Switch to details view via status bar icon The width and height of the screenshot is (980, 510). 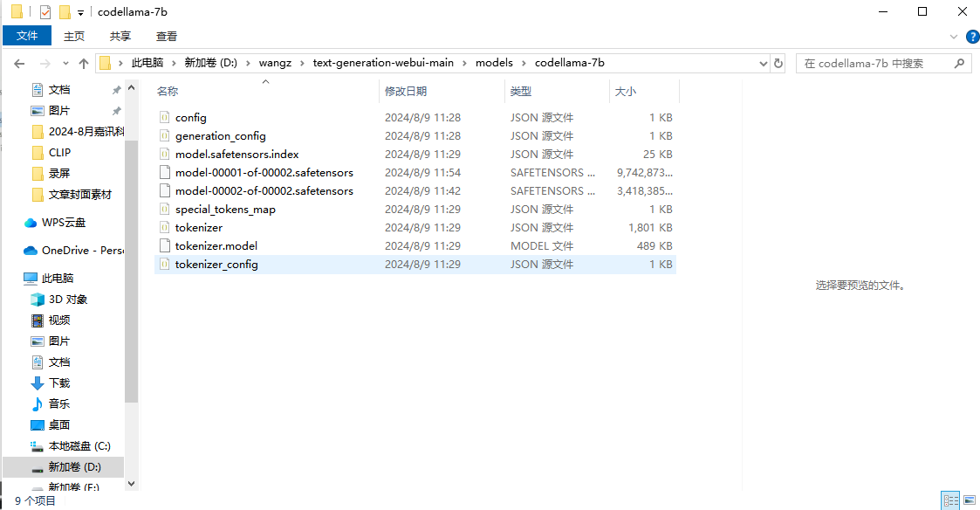pyautogui.click(x=950, y=498)
